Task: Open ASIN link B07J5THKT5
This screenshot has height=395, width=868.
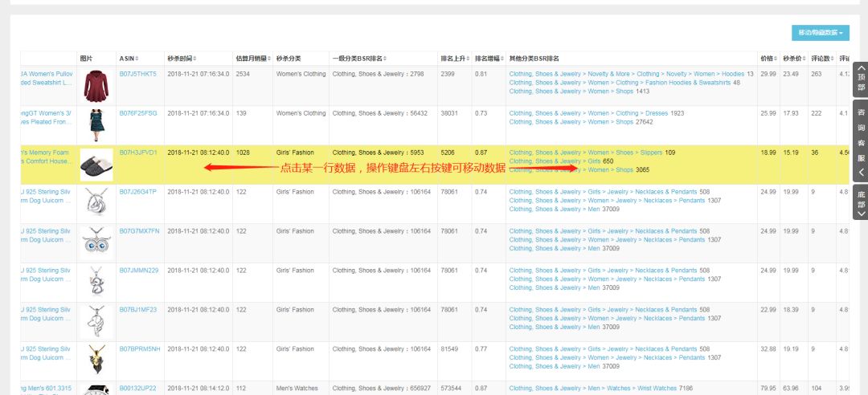Action: [138, 74]
